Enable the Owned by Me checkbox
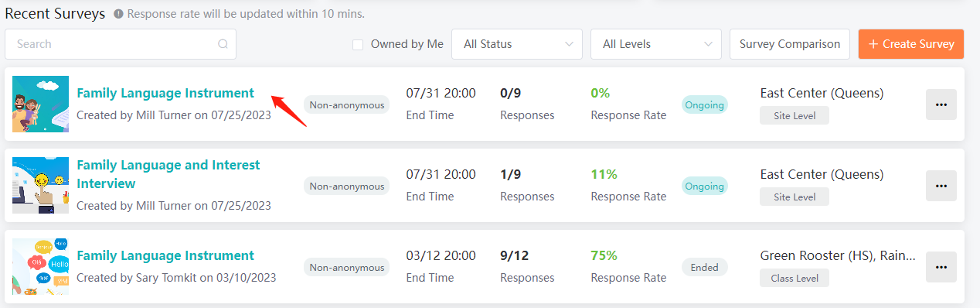980x308 pixels. pos(358,44)
